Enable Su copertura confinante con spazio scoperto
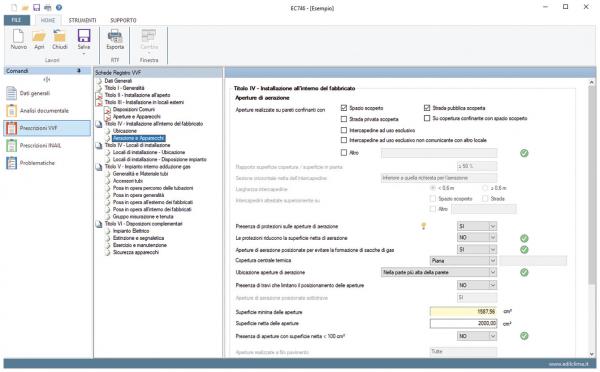Viewport: 600px width, 372px height. (427, 118)
